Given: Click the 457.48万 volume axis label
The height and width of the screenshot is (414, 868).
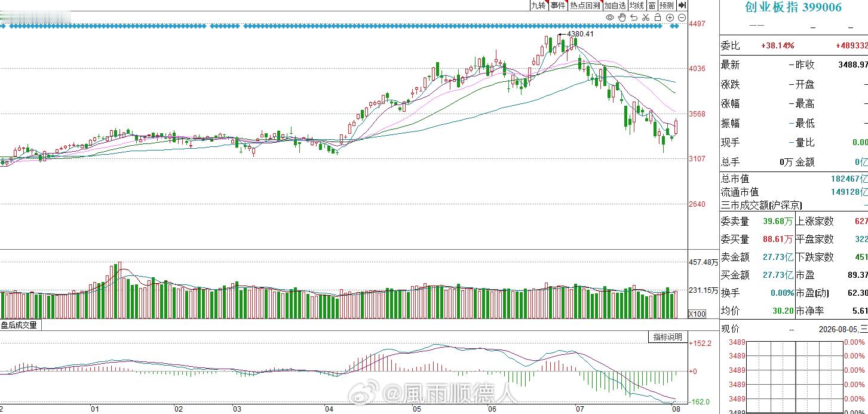Looking at the screenshot, I should click(x=703, y=262).
